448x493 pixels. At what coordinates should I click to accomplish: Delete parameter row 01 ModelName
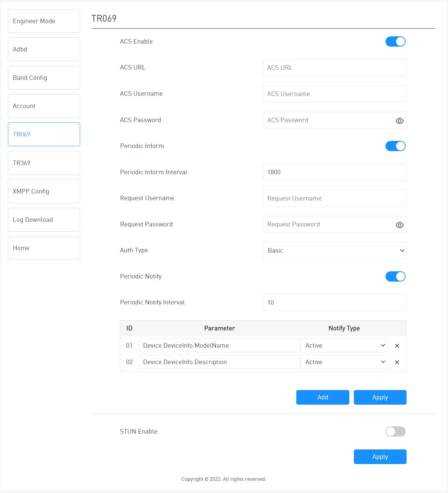point(397,346)
